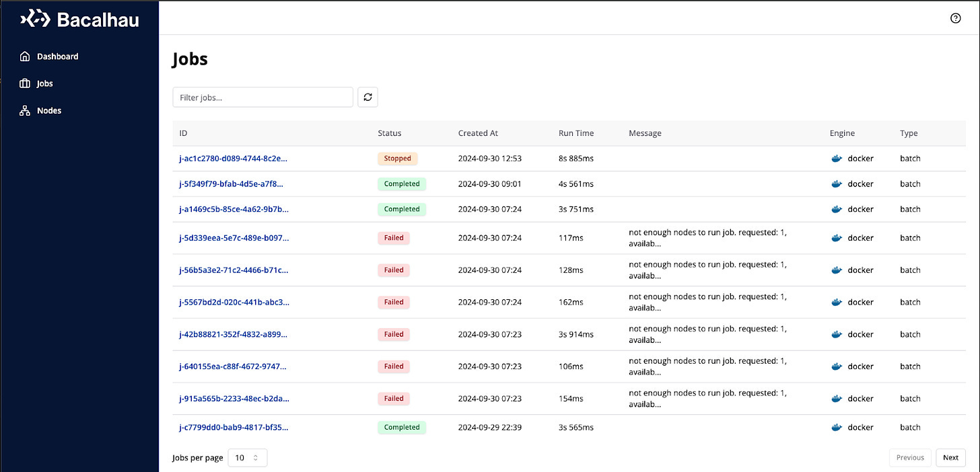Screen dimensions: 980x472
Task: Click run time 162ms
Action: pos(571,303)
